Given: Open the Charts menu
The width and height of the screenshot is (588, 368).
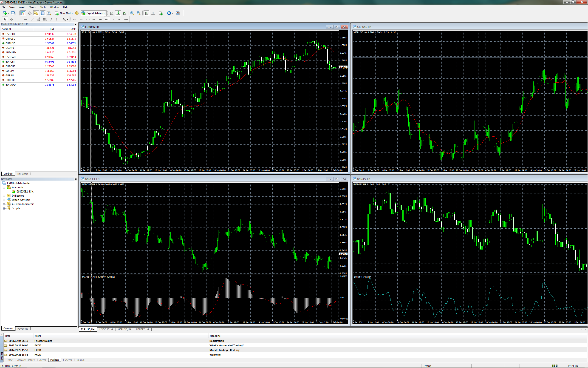Looking at the screenshot, I should (32, 7).
